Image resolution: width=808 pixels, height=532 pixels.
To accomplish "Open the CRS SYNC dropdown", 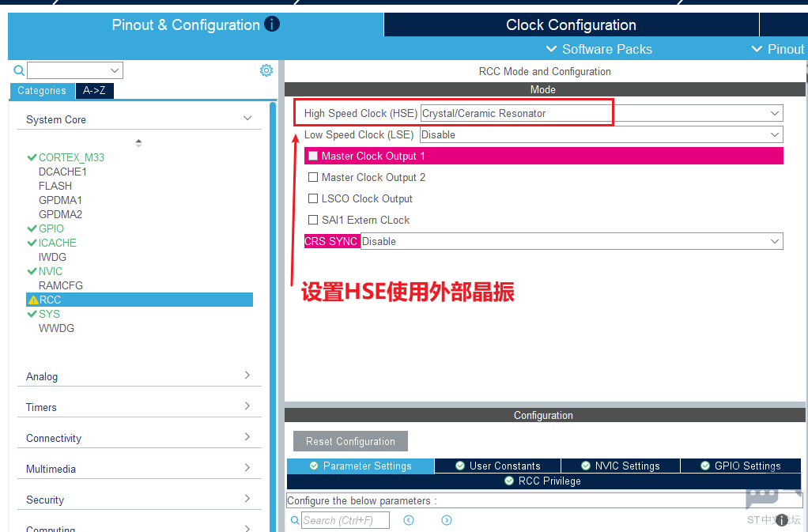I will pos(572,241).
